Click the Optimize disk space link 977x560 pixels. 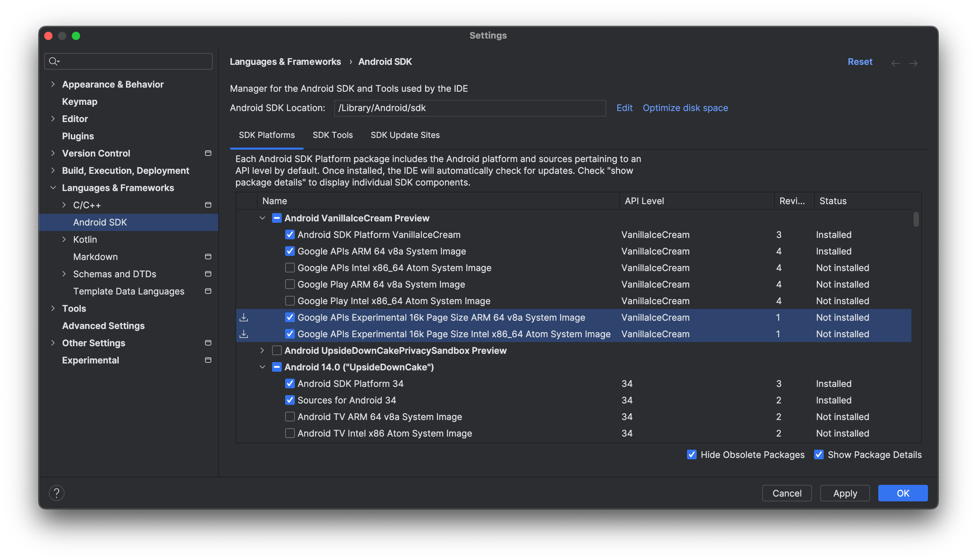tap(685, 107)
